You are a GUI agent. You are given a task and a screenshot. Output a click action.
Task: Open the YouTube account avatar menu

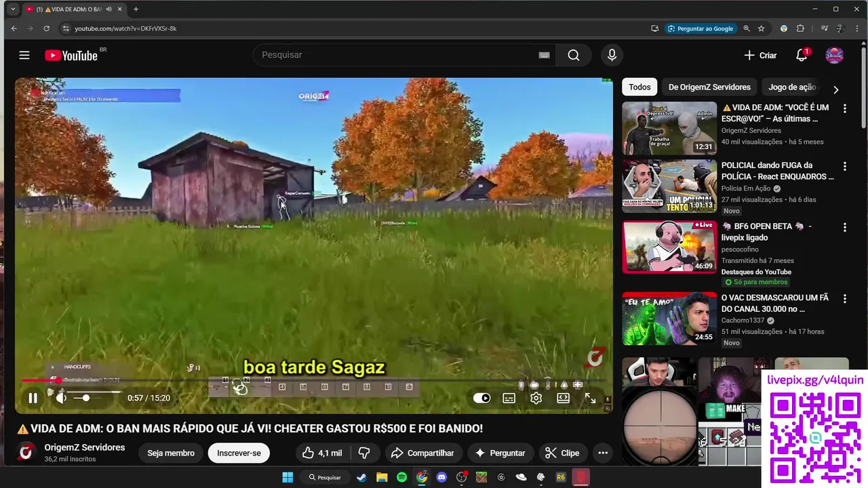(x=834, y=56)
